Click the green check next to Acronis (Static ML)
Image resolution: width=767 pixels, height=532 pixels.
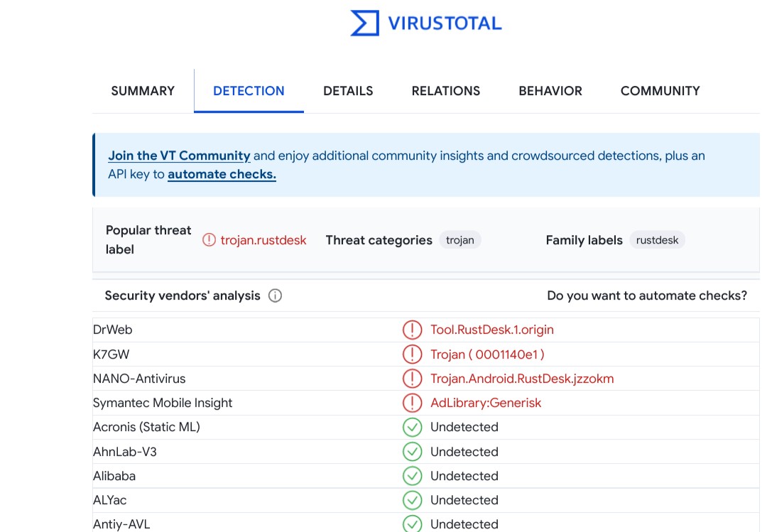[x=412, y=427]
